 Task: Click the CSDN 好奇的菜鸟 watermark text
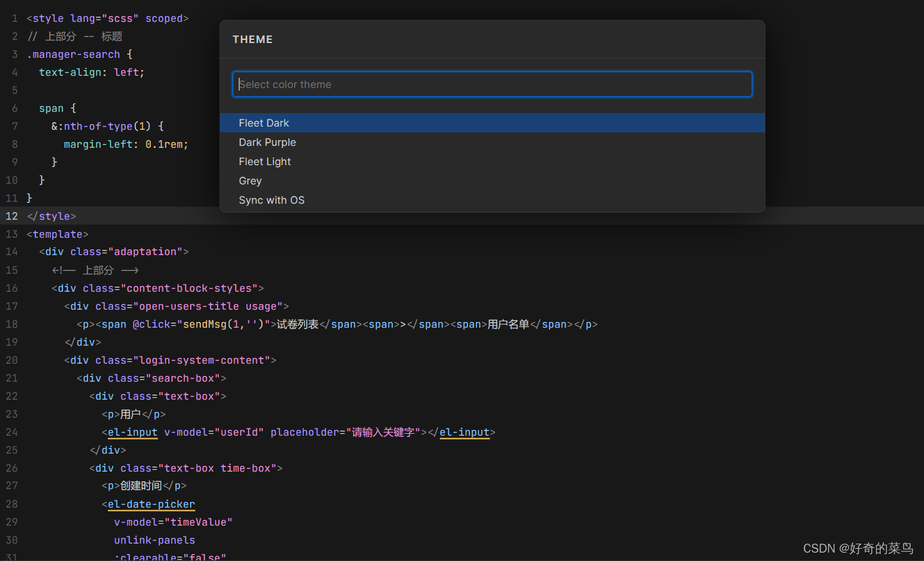tap(858, 548)
